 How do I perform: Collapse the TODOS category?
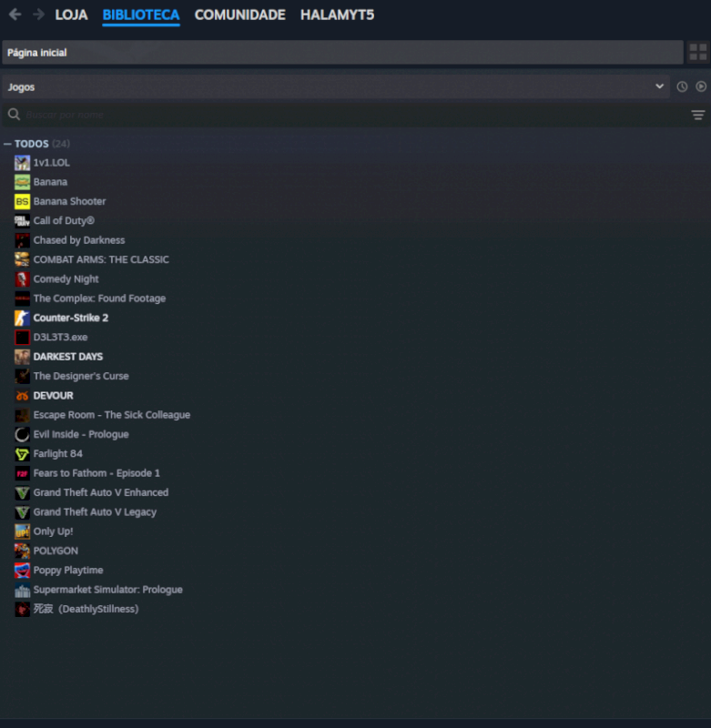click(7, 144)
